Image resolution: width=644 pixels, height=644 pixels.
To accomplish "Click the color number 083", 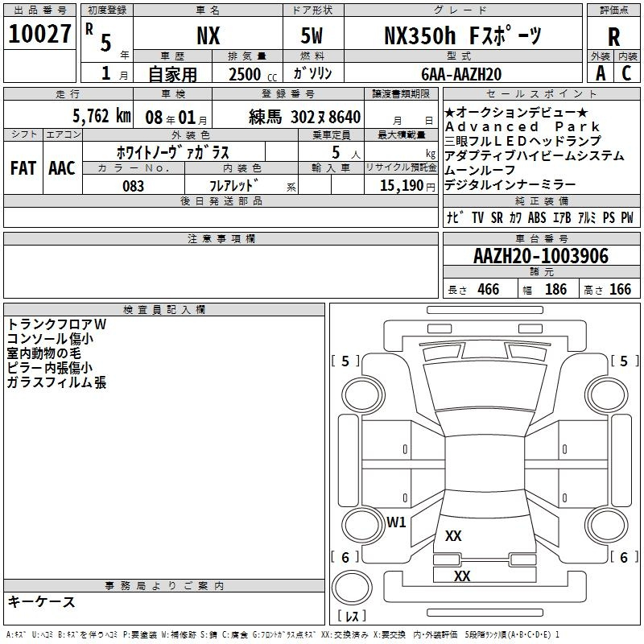I will (x=134, y=186).
